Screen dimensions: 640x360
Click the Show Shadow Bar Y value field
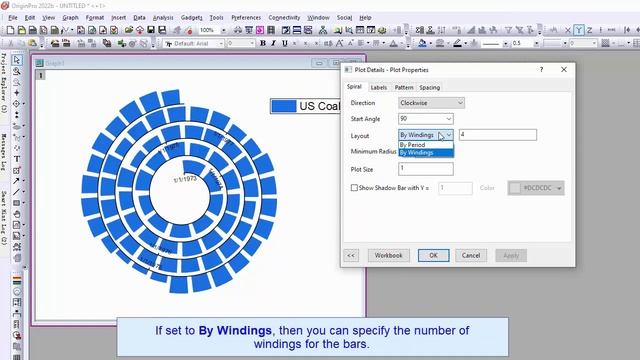tap(455, 188)
